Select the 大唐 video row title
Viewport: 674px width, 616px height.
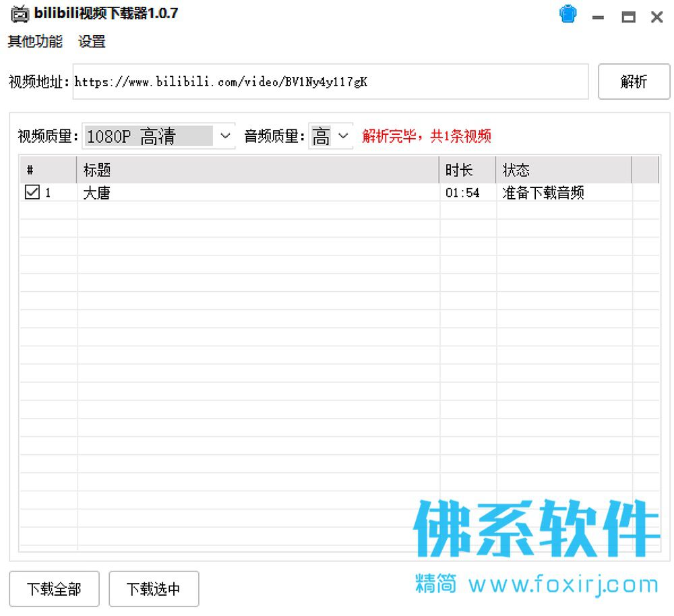96,193
